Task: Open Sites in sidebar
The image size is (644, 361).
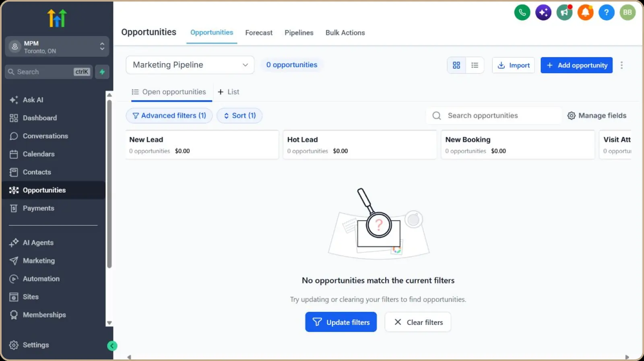Action: (x=54, y=297)
